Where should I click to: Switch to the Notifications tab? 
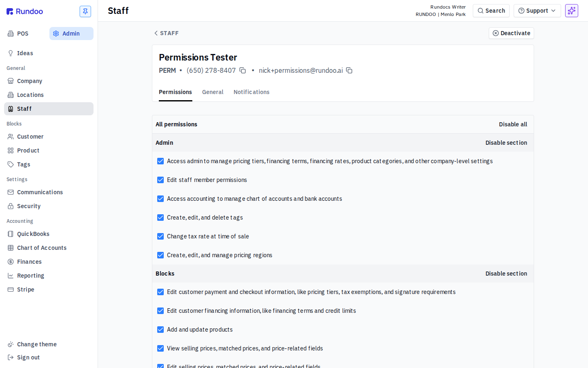252,92
